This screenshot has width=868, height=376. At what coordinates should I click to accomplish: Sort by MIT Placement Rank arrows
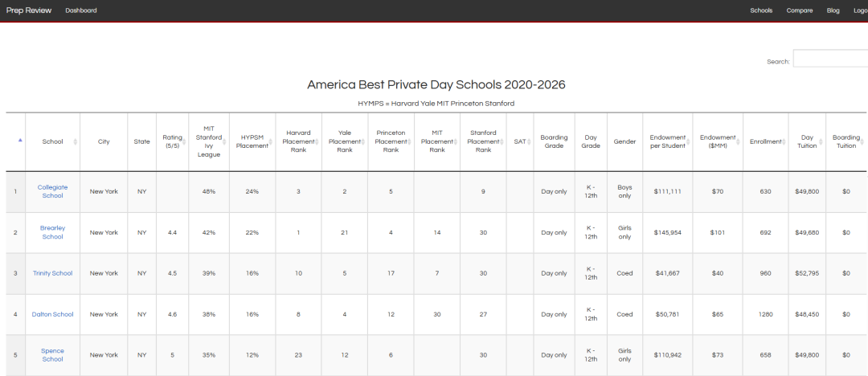click(455, 141)
